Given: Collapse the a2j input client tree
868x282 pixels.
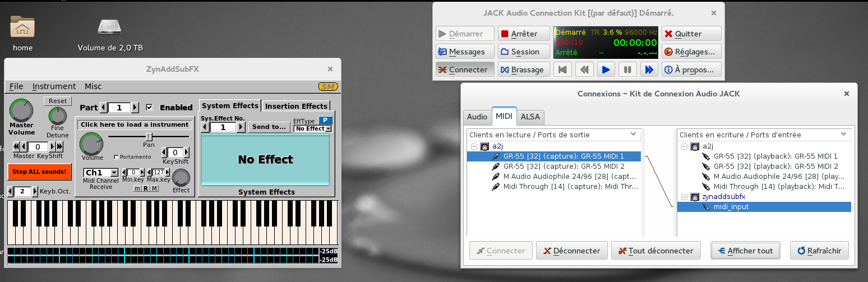Looking at the screenshot, I should [x=684, y=146].
